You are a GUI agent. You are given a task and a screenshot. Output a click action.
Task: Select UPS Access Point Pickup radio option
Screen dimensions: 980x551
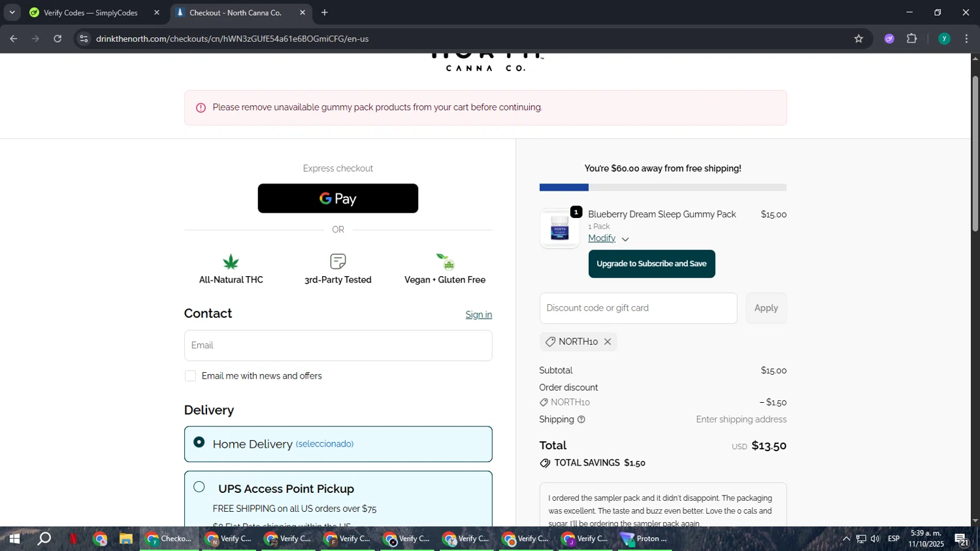(199, 487)
